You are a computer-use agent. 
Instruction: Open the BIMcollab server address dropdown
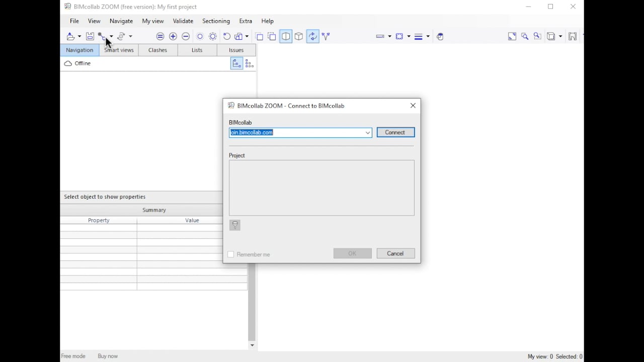(x=368, y=133)
